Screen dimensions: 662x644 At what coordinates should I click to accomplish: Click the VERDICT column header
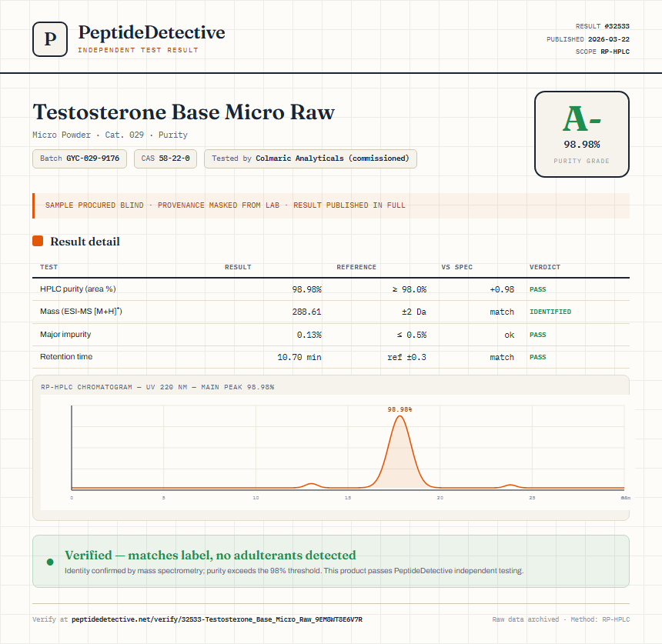(x=545, y=267)
